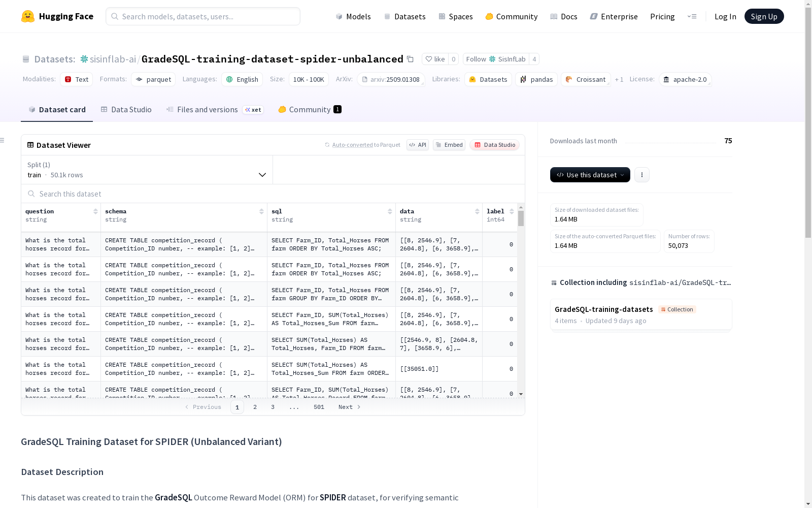Click the Log In link
This screenshot has width=812, height=508.
click(725, 16)
